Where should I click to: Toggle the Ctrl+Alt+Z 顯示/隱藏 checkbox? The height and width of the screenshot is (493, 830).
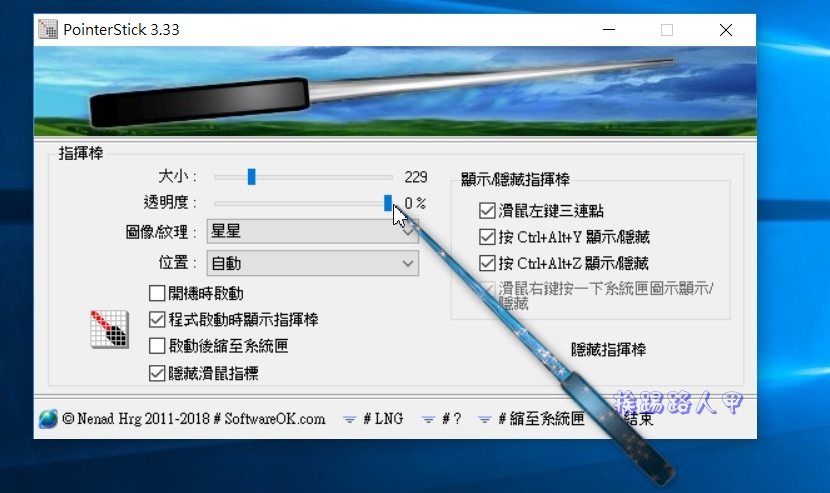[487, 263]
